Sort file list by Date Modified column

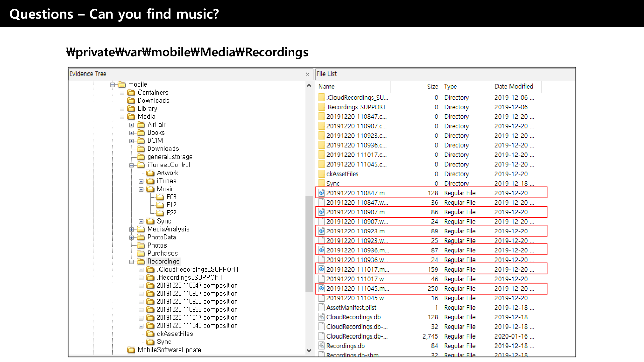(x=514, y=86)
